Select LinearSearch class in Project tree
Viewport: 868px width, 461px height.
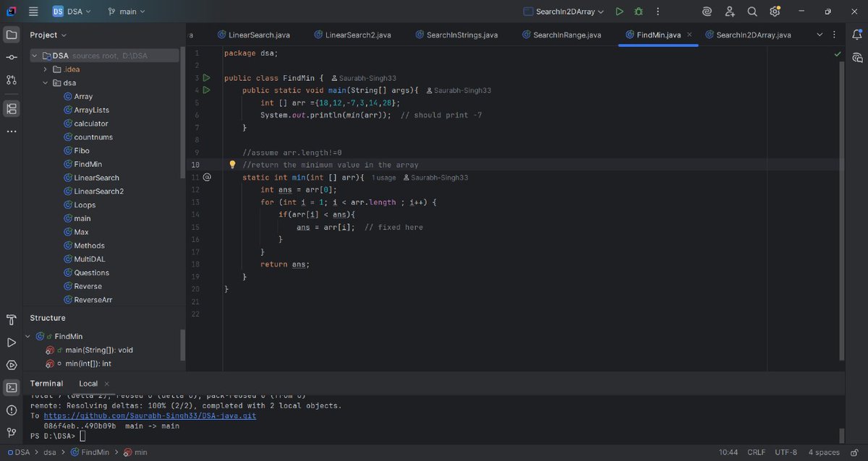pyautogui.click(x=96, y=178)
